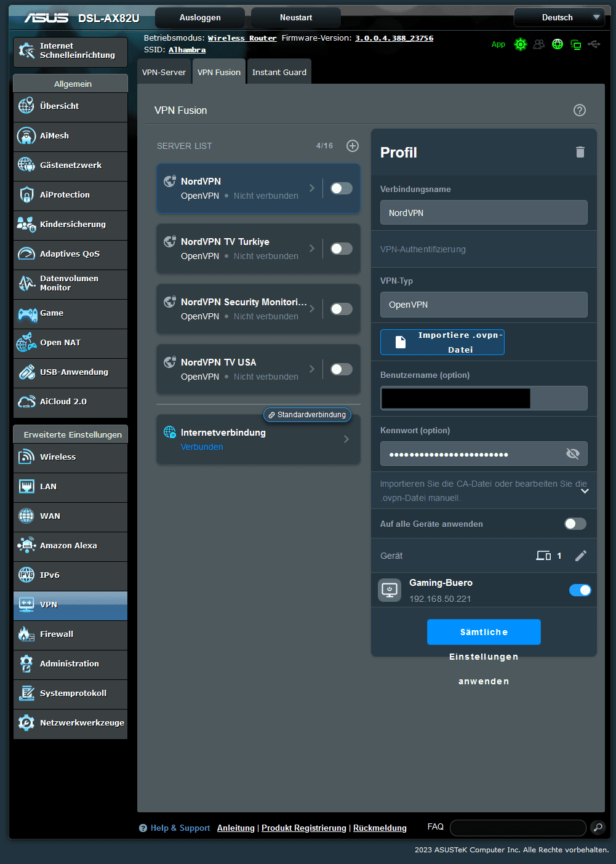Open Systemprotokoll log icon
Screen dimensions: 616x864
click(x=26, y=693)
